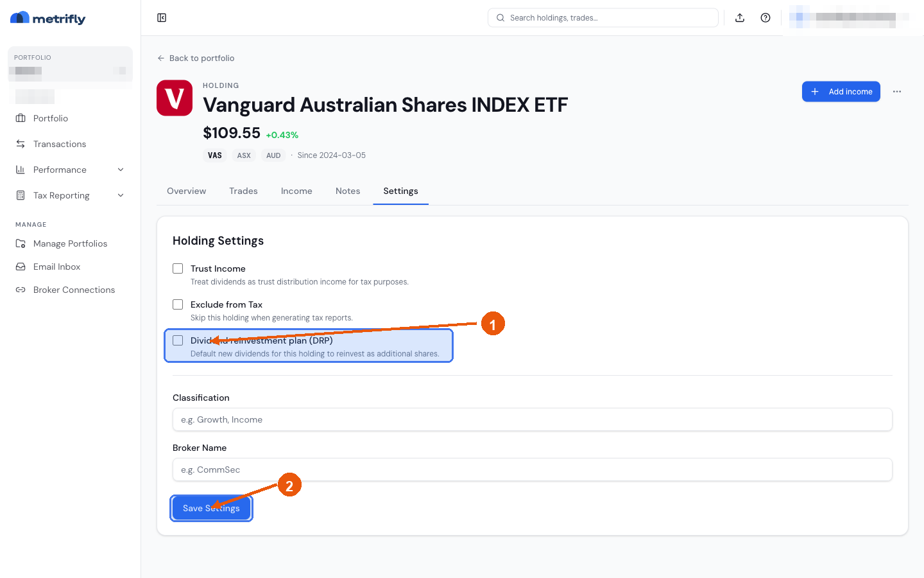Click the Tax Reporting calculator icon
The image size is (924, 578).
[x=21, y=195]
